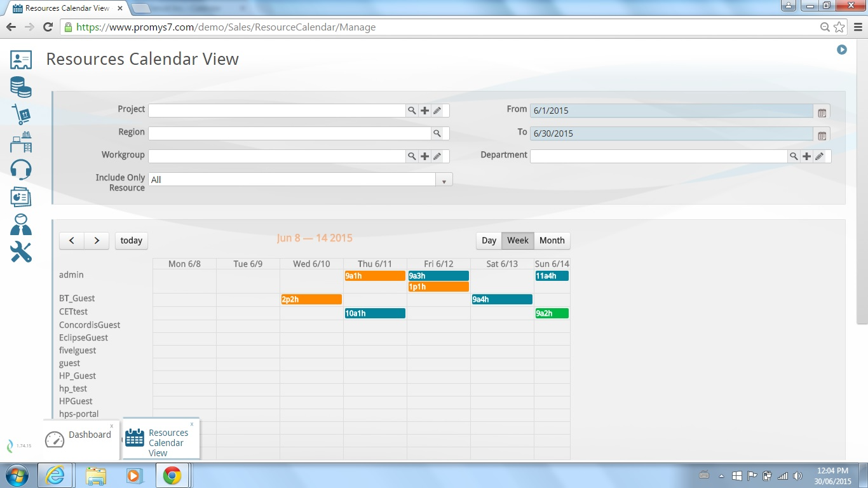Viewport: 868px width, 488px height.
Task: Click the To date field 6/30/2015
Action: tap(672, 133)
